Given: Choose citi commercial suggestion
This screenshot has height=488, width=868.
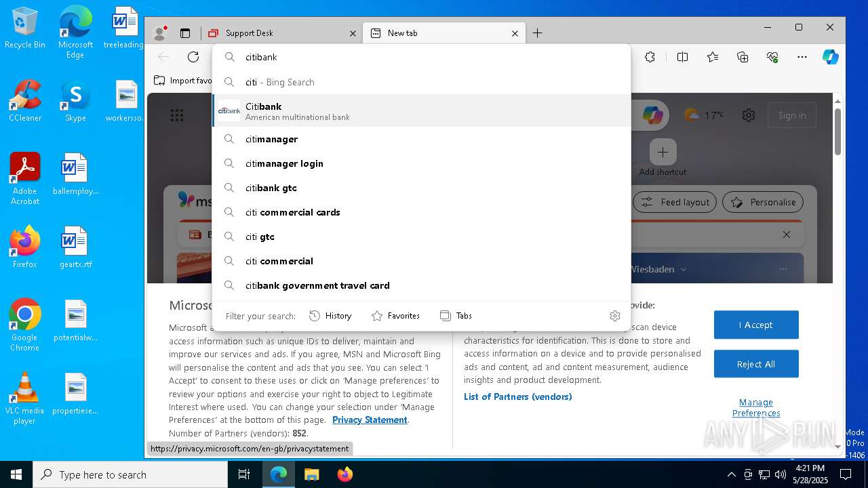Looking at the screenshot, I should coord(422,261).
